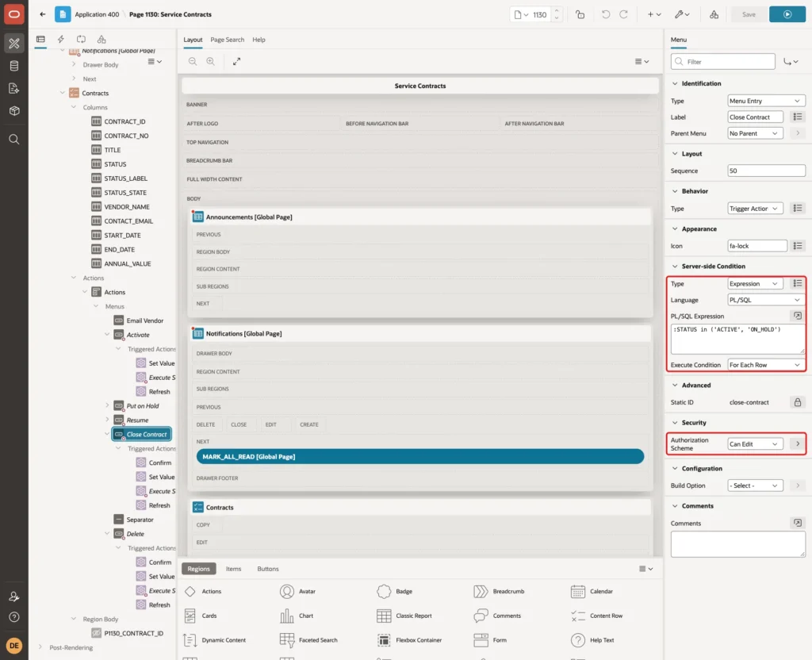Open the Create plus menu

coord(654,14)
